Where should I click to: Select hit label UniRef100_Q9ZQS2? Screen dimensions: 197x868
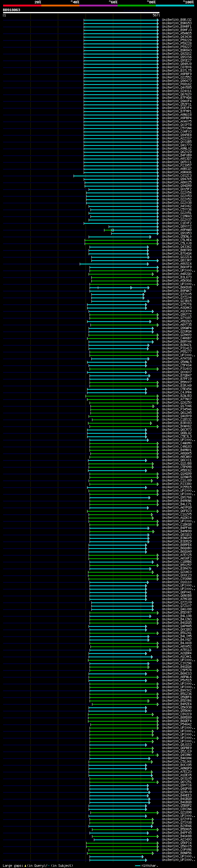click(x=177, y=54)
